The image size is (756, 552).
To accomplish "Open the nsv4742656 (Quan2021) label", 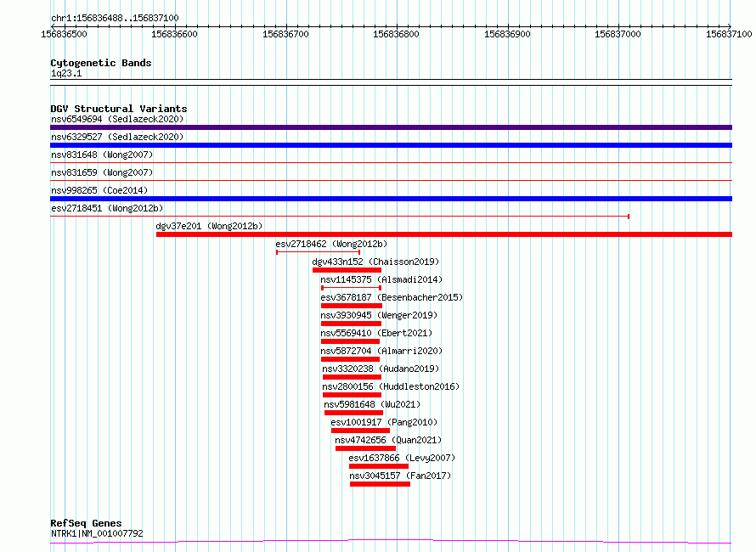I will (x=388, y=440).
